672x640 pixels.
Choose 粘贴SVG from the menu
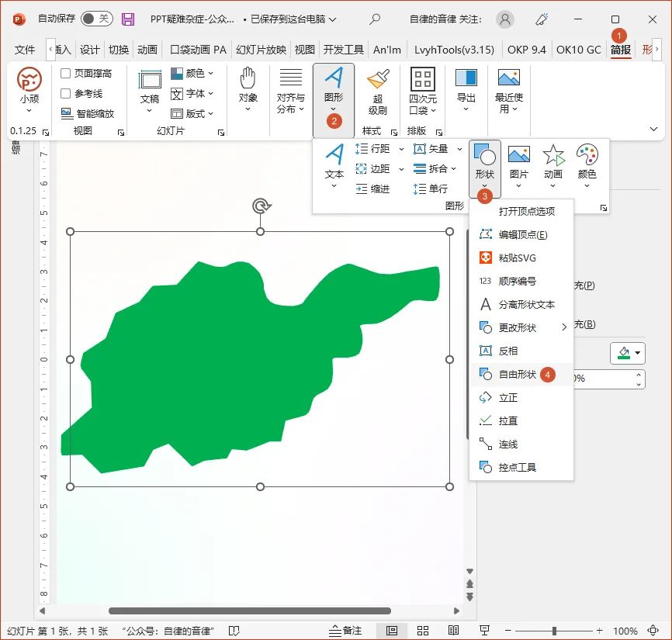(521, 258)
